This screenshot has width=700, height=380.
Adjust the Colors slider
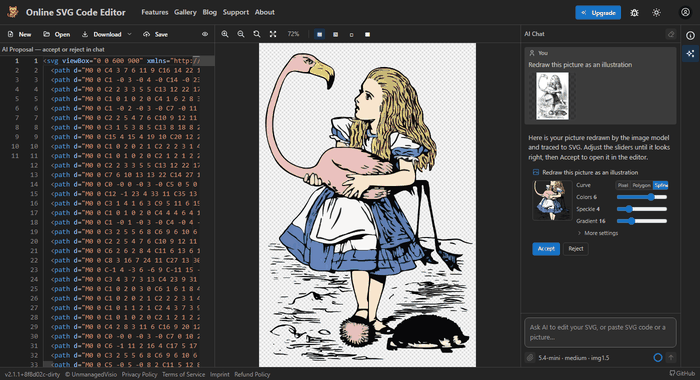(642, 197)
